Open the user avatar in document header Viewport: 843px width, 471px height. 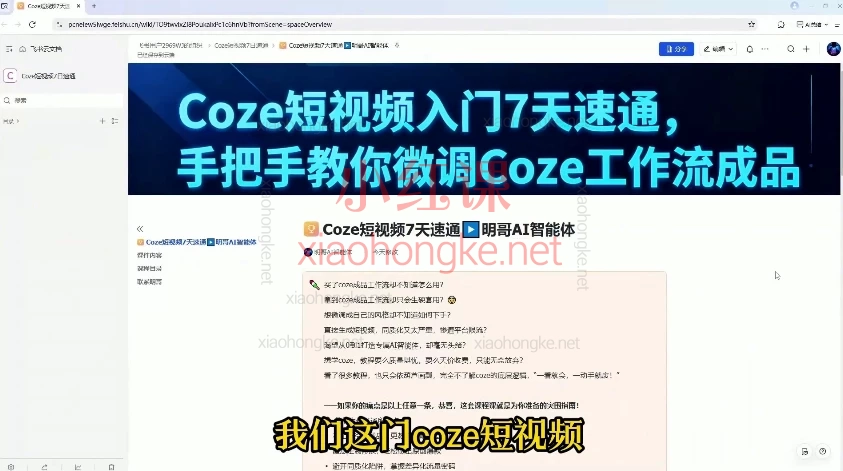pyautogui.click(x=833, y=49)
